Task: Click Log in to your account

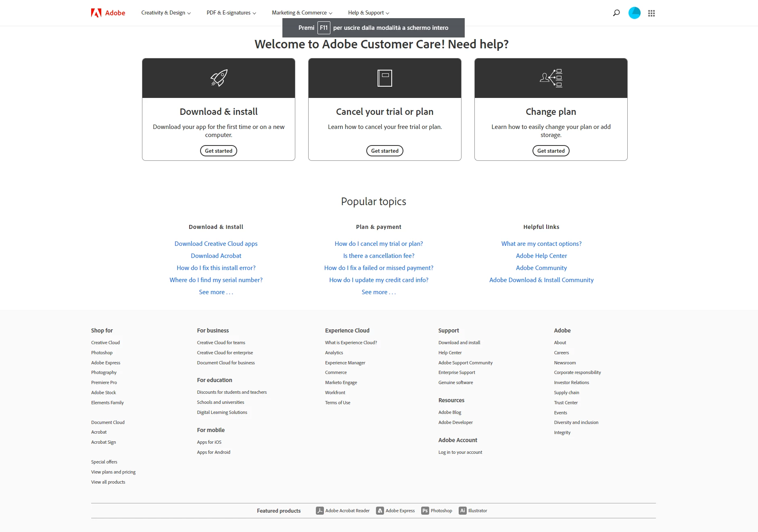Action: pyautogui.click(x=460, y=452)
